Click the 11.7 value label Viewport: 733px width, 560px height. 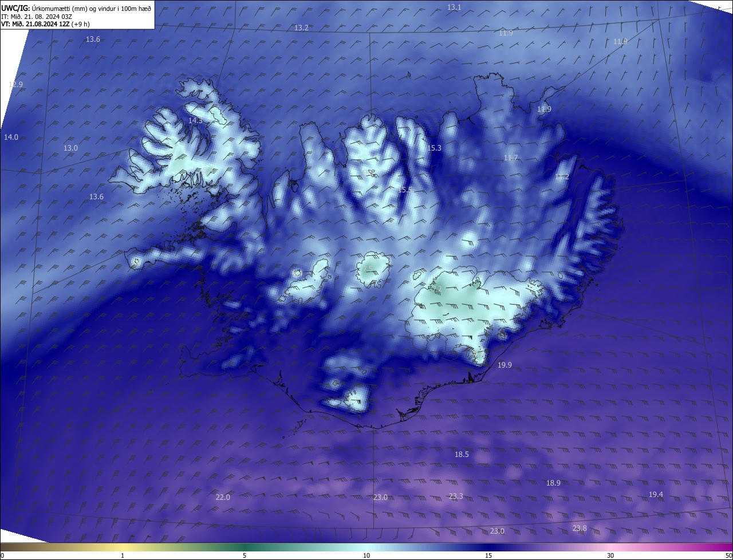click(x=511, y=157)
